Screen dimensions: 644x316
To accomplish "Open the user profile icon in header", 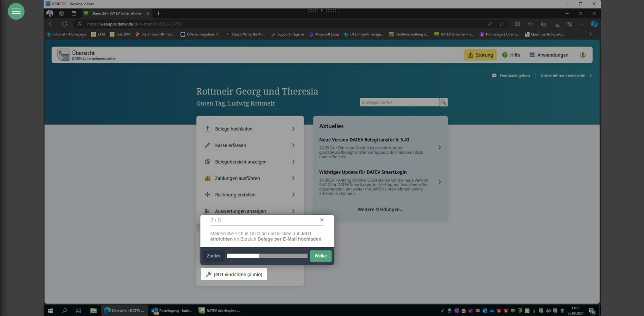I will pyautogui.click(x=583, y=55).
